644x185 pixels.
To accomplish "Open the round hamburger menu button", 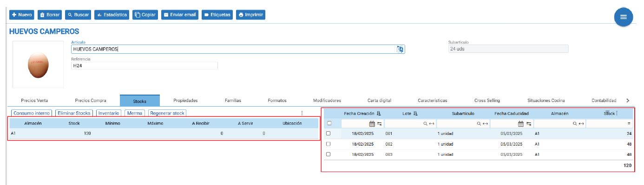I will coord(624,17).
